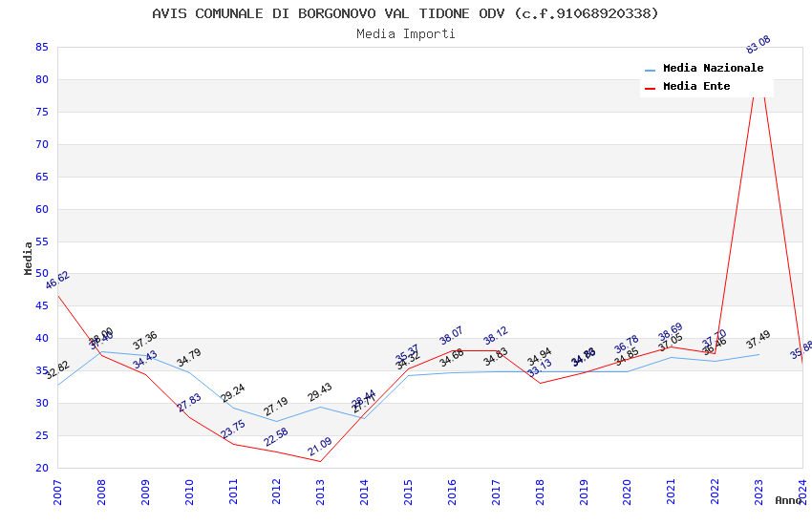Select year 2009 on the x-axis
The height and width of the screenshot is (525, 812).
click(145, 492)
